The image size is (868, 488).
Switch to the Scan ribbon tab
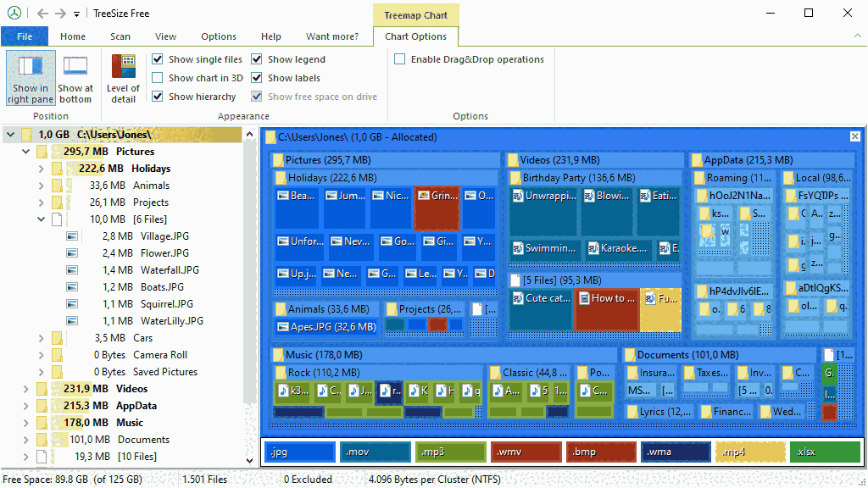(x=120, y=36)
